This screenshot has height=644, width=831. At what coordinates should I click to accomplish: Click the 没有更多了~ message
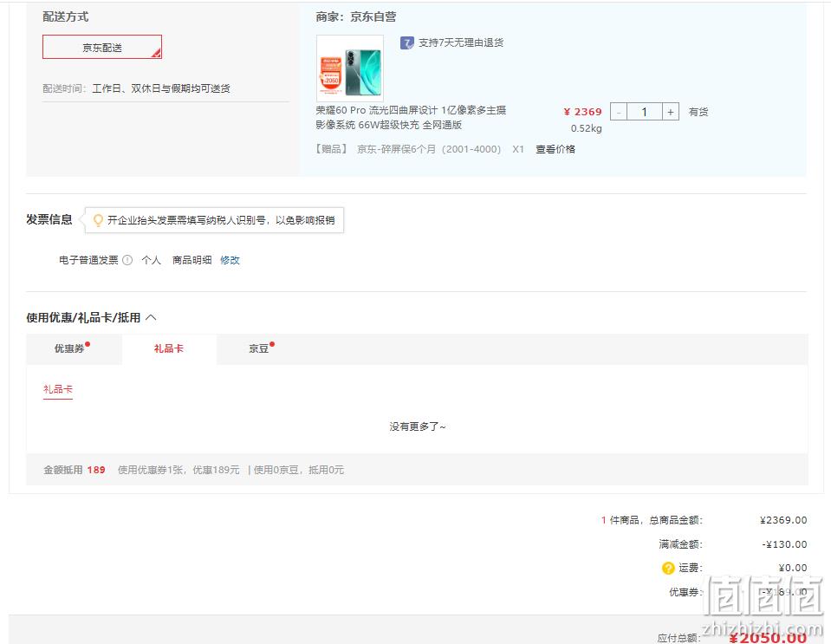[418, 426]
